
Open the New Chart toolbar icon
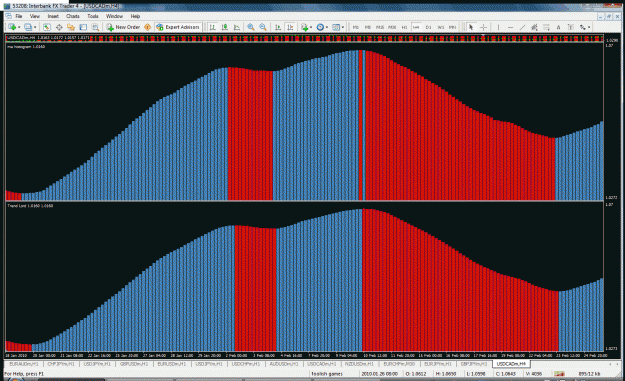point(12,27)
